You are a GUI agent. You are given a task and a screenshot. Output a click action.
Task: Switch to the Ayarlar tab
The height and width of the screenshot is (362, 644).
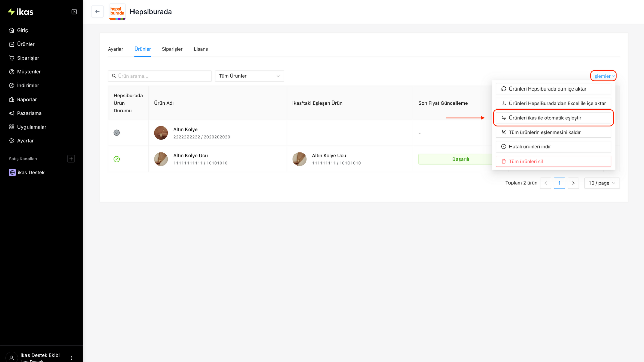[x=116, y=49]
